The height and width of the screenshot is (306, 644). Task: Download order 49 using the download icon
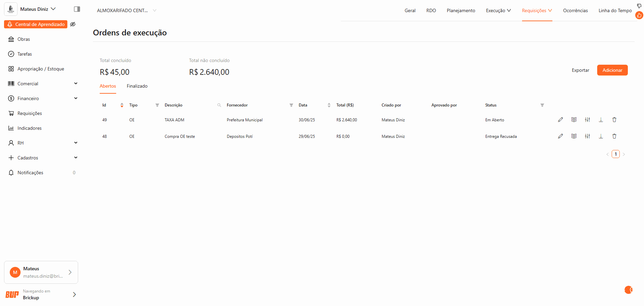point(601,120)
